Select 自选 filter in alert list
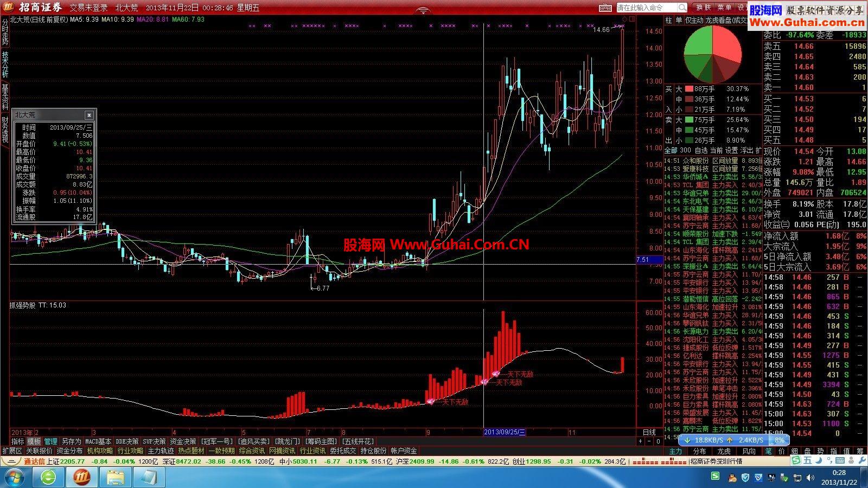The width and height of the screenshot is (868, 488). 701,150
